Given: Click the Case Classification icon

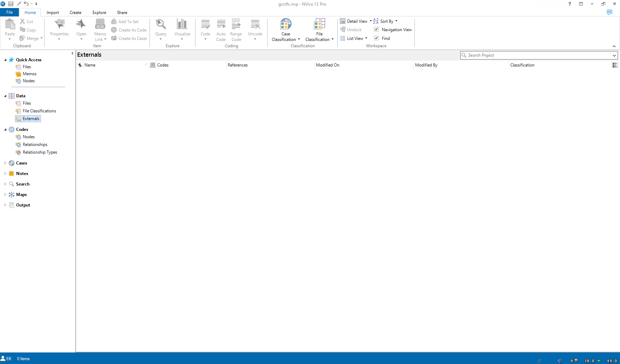Looking at the screenshot, I should click(286, 24).
